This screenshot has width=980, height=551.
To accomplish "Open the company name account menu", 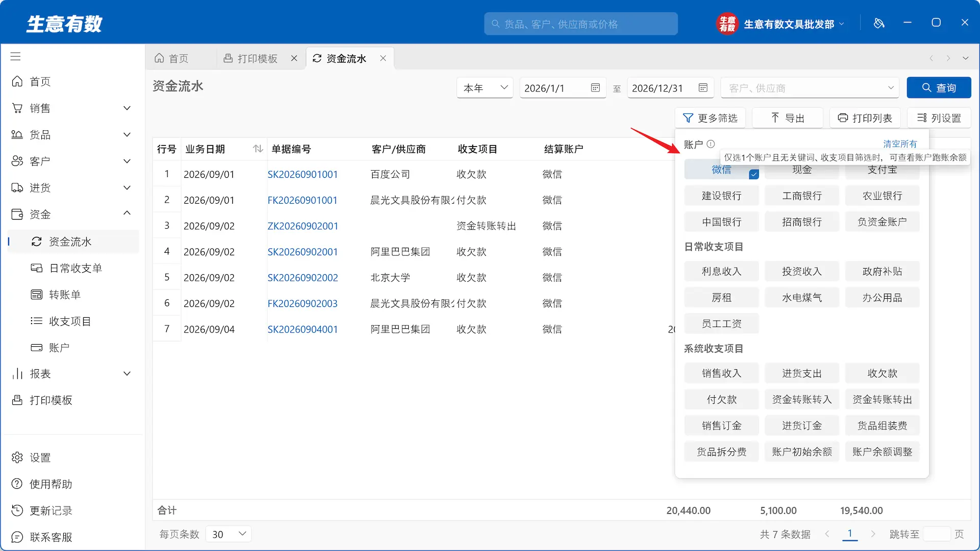I will (794, 24).
